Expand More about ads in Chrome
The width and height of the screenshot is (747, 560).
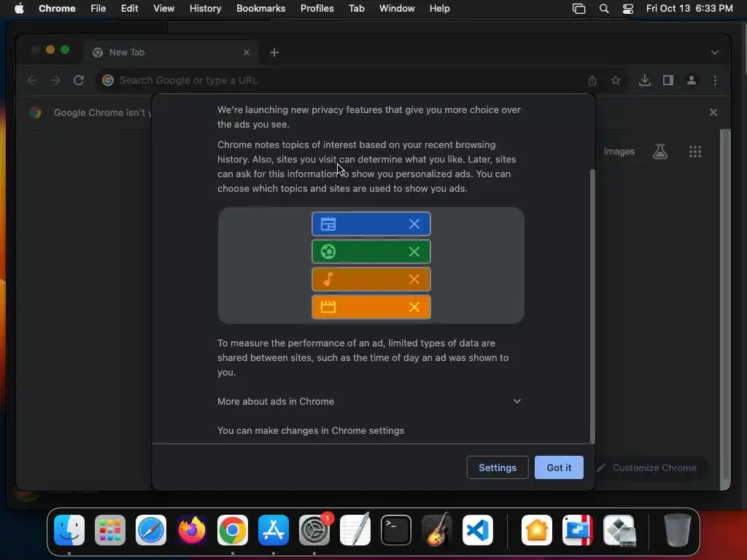click(x=369, y=402)
